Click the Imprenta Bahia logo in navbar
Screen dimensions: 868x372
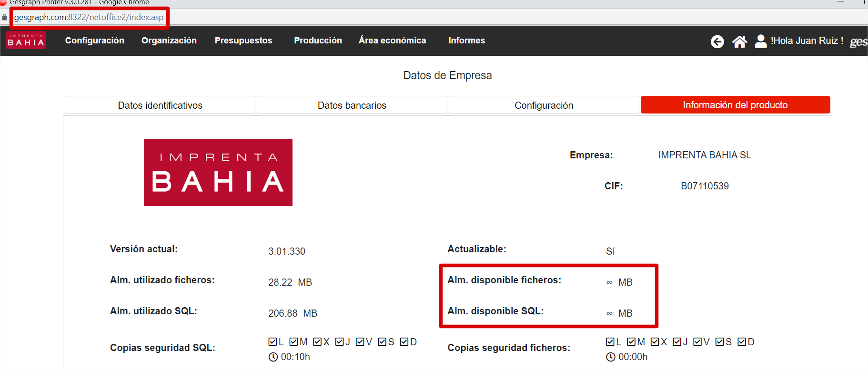[x=26, y=41]
